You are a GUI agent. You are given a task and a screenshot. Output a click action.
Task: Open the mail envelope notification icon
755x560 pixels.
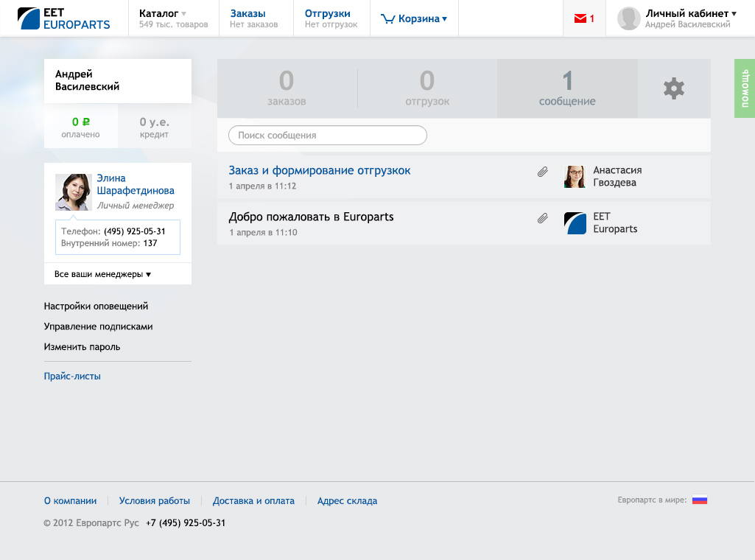581,18
